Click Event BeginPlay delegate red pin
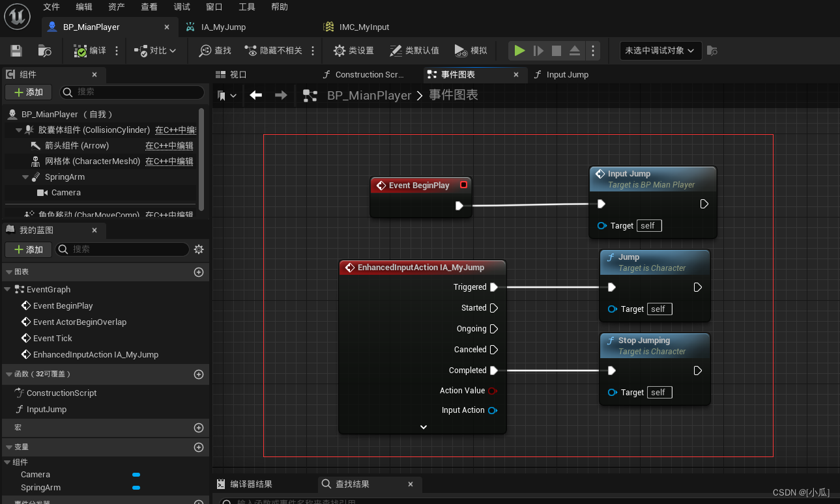The width and height of the screenshot is (840, 504). pyautogui.click(x=463, y=185)
